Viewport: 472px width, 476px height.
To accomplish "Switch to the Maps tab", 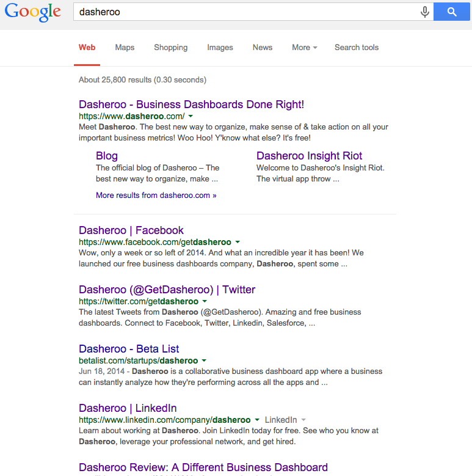I will (125, 47).
